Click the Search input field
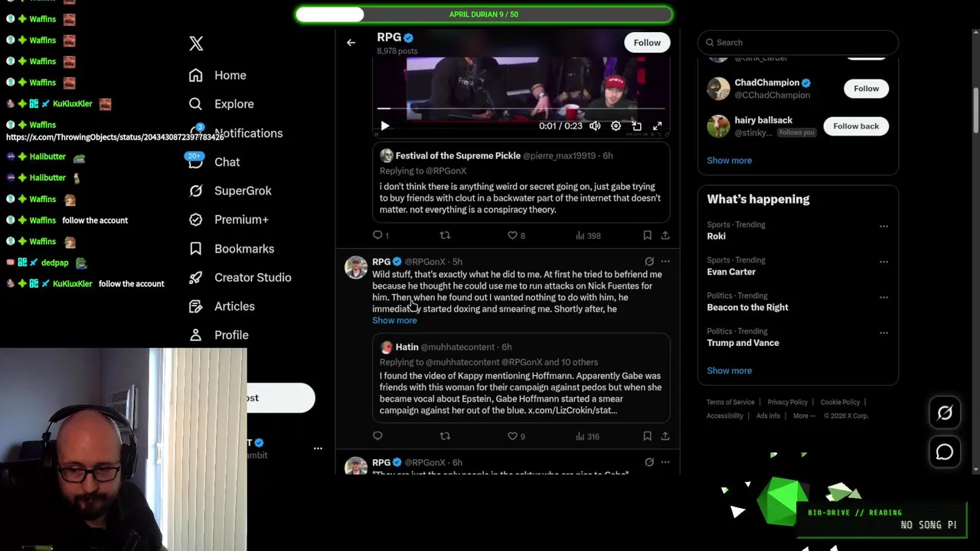Viewport: 980px width, 551px height. 798,43
